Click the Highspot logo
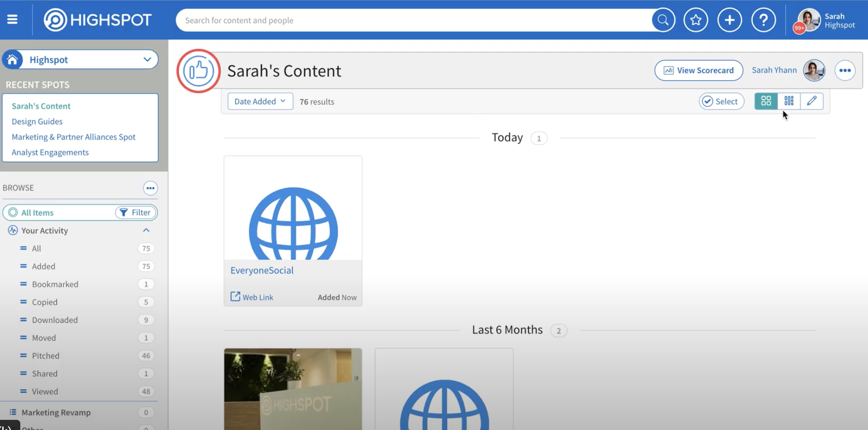The image size is (868, 430). 97,19
